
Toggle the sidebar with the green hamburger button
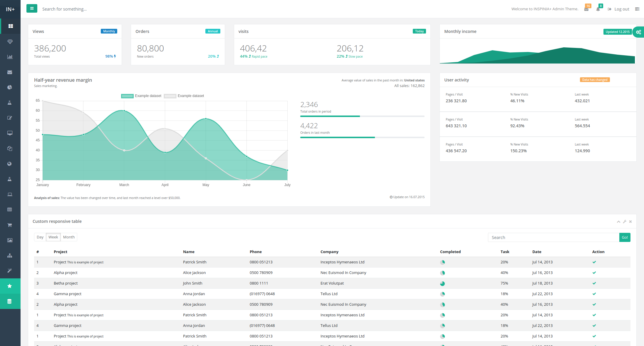(32, 9)
